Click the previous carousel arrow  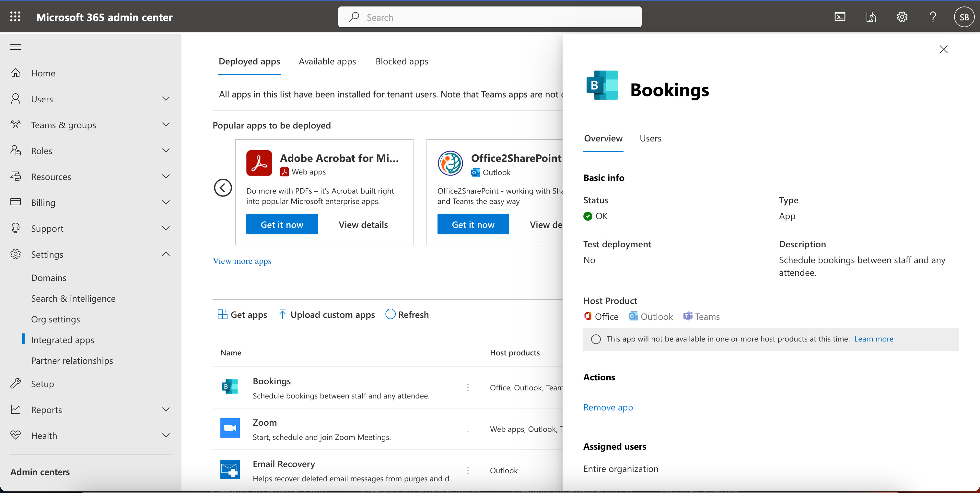pos(223,188)
